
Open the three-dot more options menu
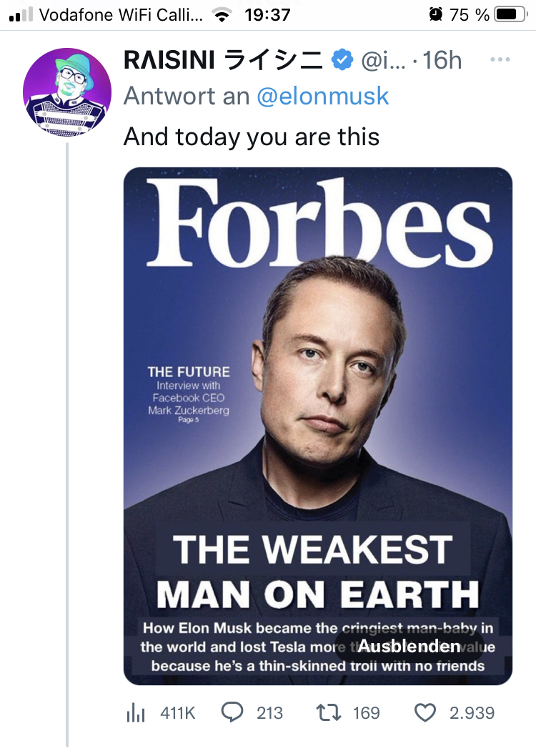500,60
